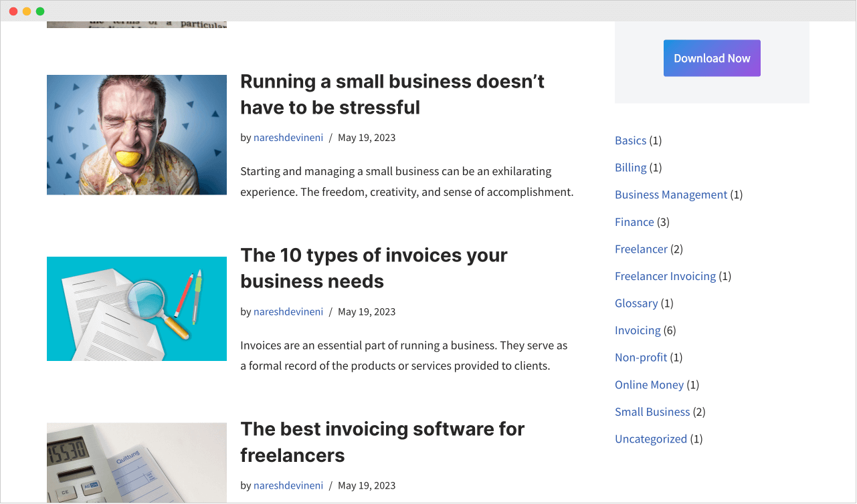Image resolution: width=857 pixels, height=504 pixels.
Task: Click the excerpt starting 'Invoices are an essential part'
Action: tap(403, 356)
